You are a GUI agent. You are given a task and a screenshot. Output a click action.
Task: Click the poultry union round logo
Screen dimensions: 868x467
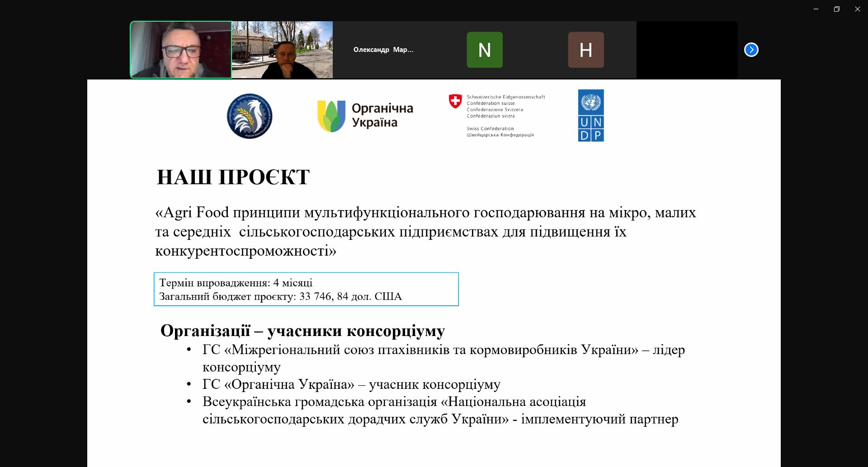250,116
